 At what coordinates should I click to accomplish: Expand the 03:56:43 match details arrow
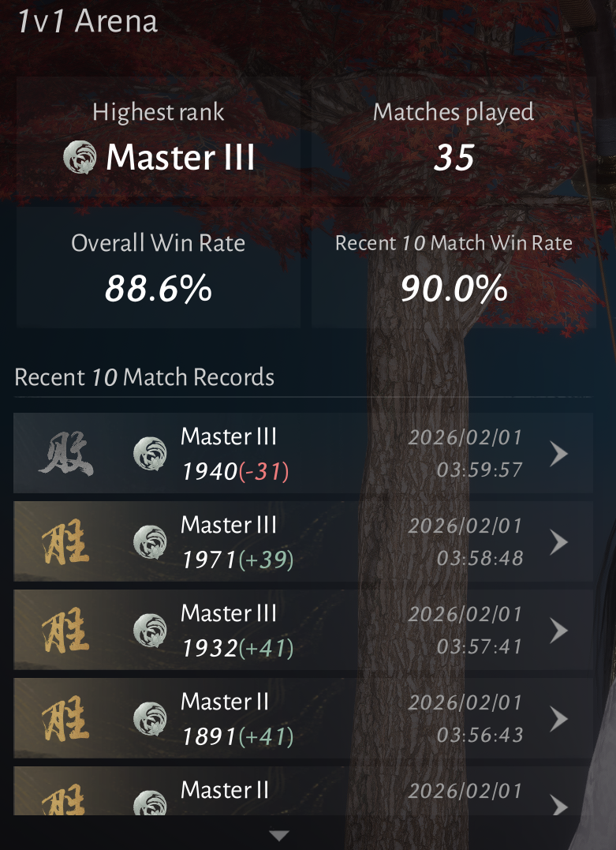[558, 719]
